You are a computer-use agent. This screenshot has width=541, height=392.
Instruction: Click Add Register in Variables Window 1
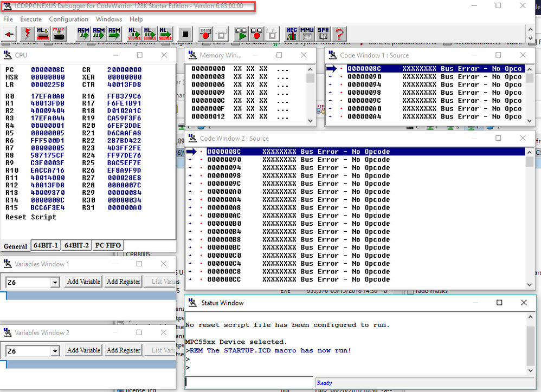point(124,282)
